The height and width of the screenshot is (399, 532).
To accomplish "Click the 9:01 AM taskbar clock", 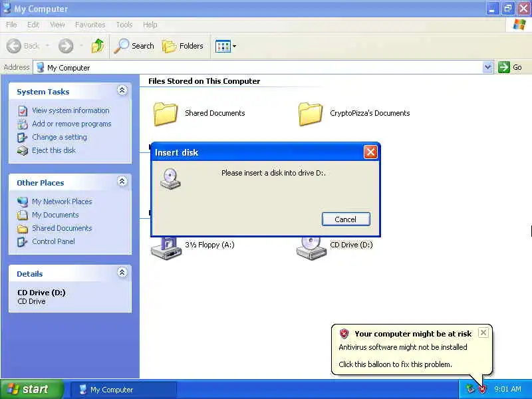I will [x=507, y=389].
